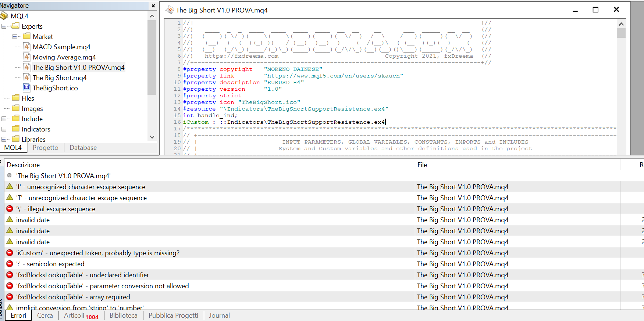The height and width of the screenshot is (321, 644).
Task: Click the code editor scroll up arrow
Action: pyautogui.click(x=621, y=24)
